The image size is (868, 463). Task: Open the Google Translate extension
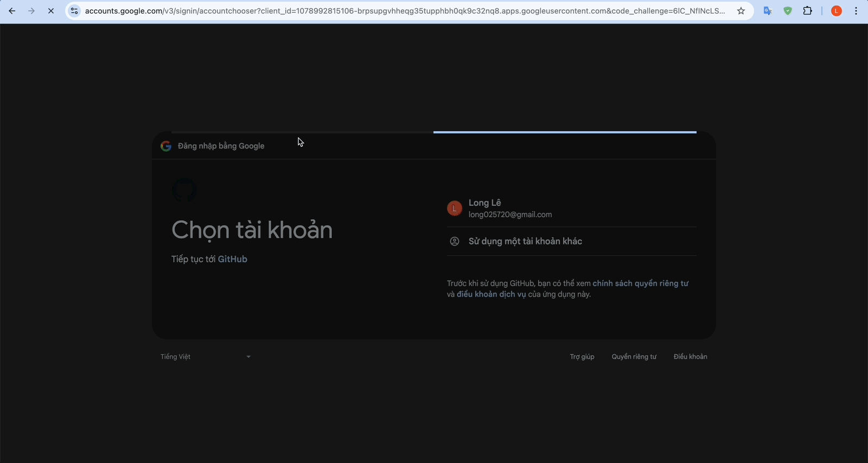(768, 11)
